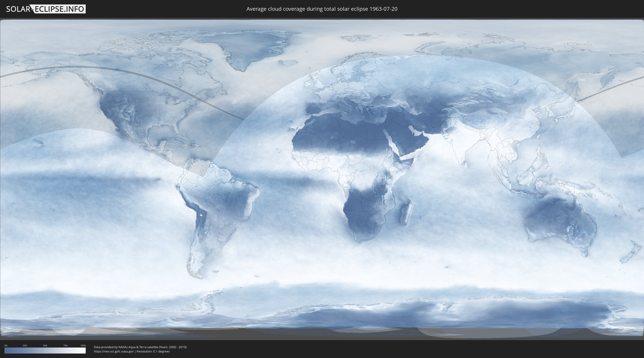Open the neo.sci.gsfc.nasa.gov link text
Image resolution: width=644 pixels, height=358 pixels.
[x=114, y=352]
